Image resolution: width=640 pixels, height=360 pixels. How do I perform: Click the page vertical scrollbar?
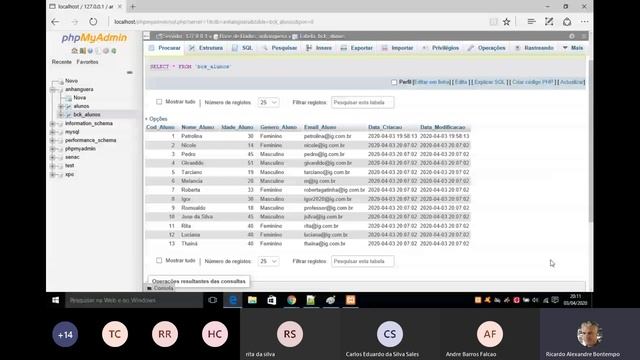(x=590, y=141)
